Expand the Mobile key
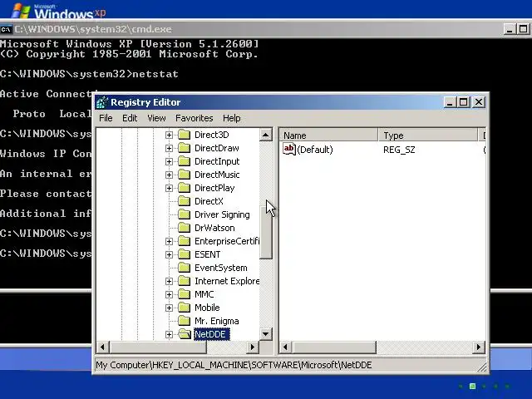The image size is (532, 399). coord(169,308)
